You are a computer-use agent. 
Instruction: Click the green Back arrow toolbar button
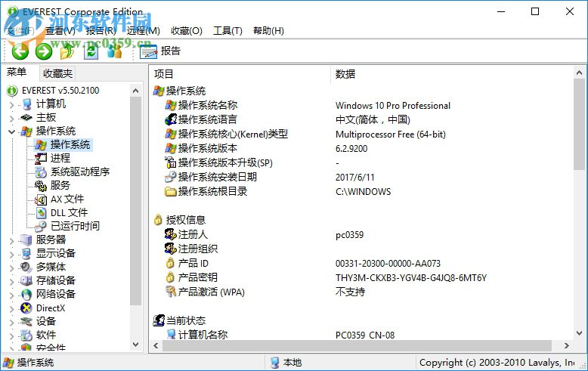20,51
